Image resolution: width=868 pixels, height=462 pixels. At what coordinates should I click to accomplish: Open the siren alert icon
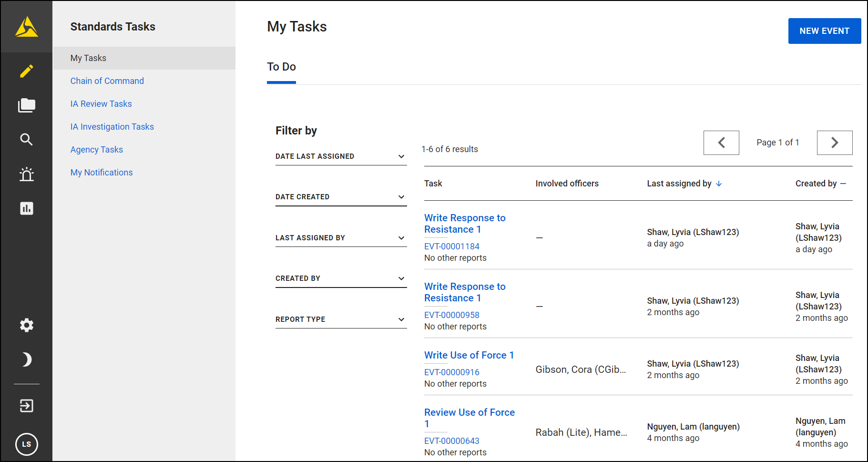coord(27,174)
